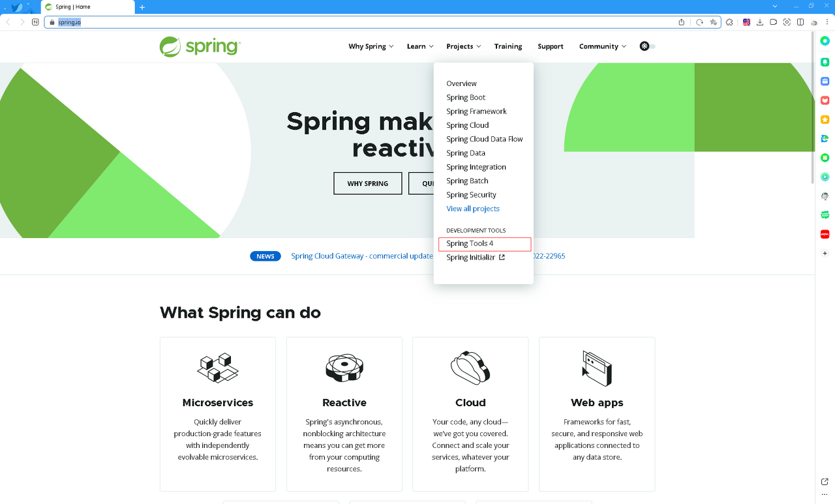Open Spring Initializr external link
Image resolution: width=835 pixels, height=504 pixels.
point(476,258)
